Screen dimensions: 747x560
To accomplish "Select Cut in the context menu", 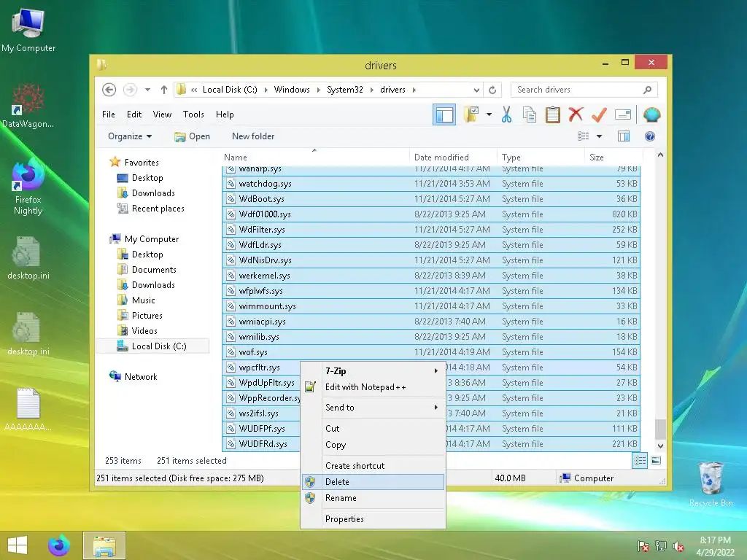I will (x=373, y=429).
